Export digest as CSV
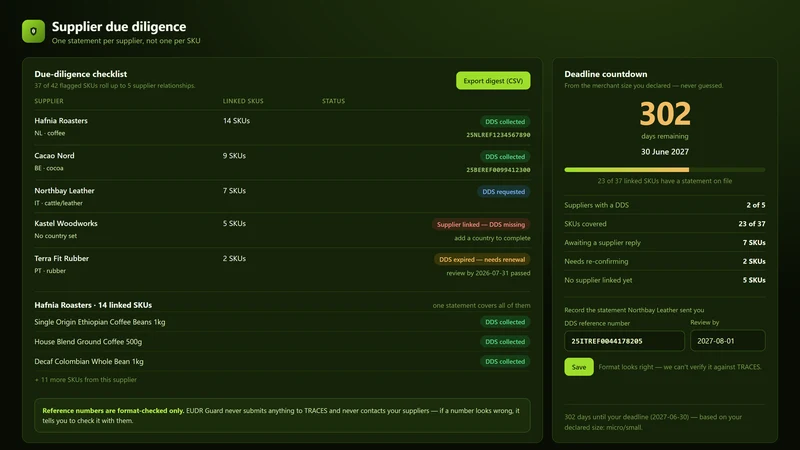Image resolution: width=800 pixels, height=450 pixels. 493,81
